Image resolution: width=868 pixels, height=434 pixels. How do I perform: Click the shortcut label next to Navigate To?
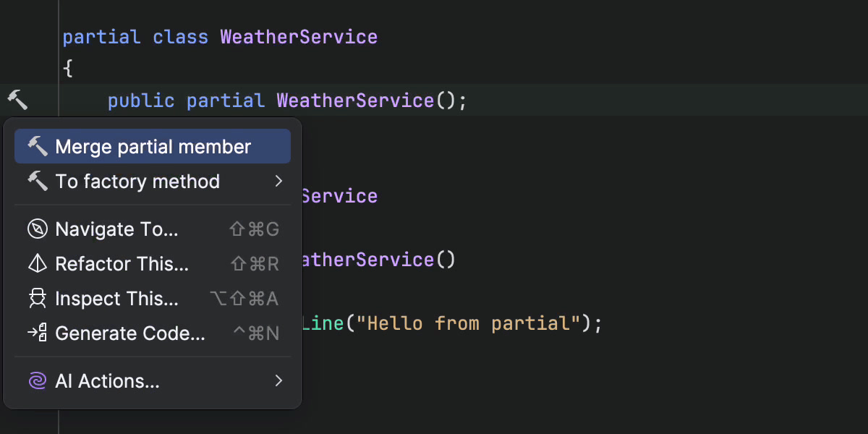point(253,229)
